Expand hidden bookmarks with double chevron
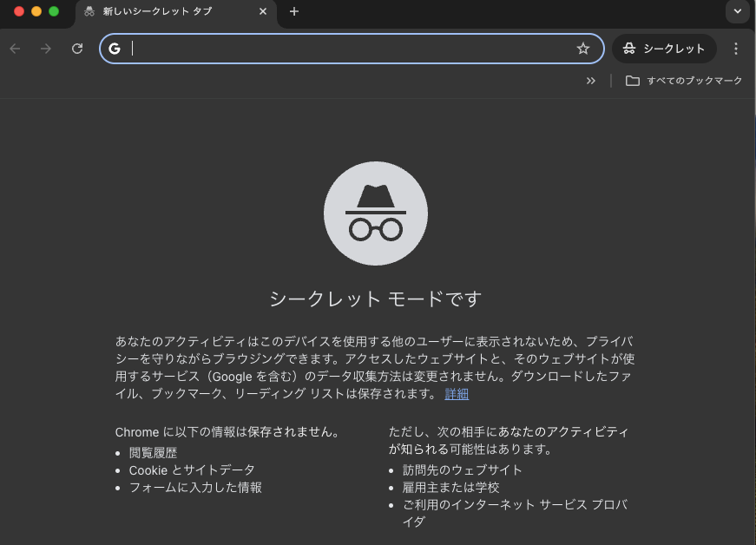The image size is (756, 545). (590, 81)
